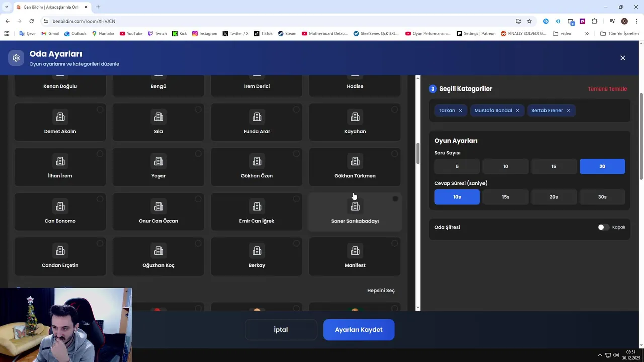This screenshot has width=644, height=362.
Task: Choose 10s answer time
Action: [x=457, y=197]
